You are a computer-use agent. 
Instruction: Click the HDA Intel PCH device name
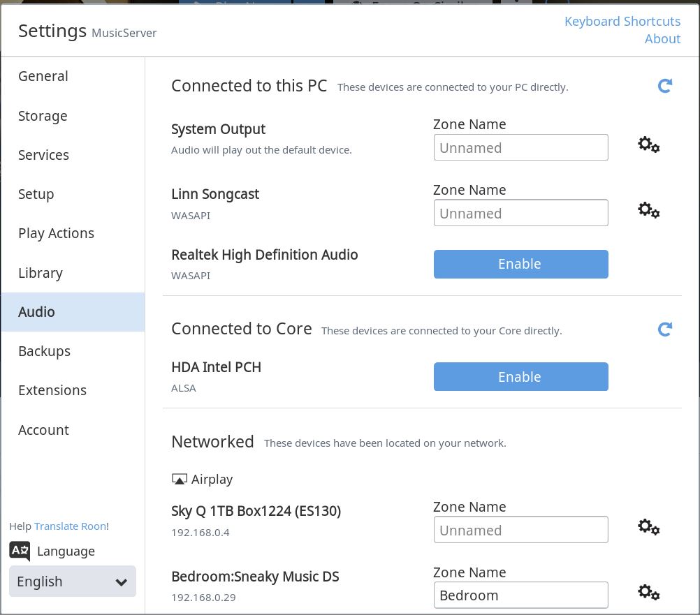click(x=216, y=367)
